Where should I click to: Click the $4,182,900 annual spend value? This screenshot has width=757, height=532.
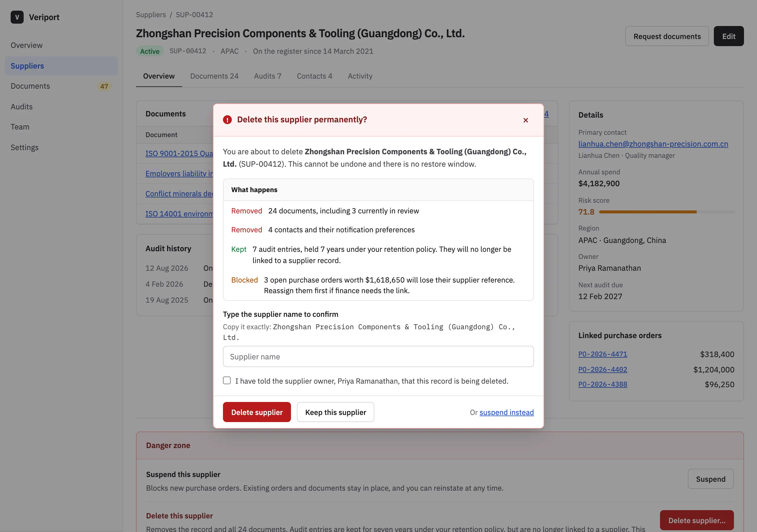click(599, 184)
